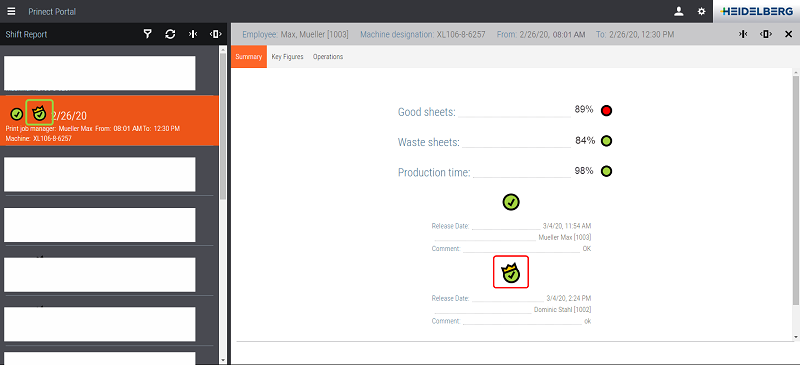
Task: Switch to the Summary tab
Action: 249,57
